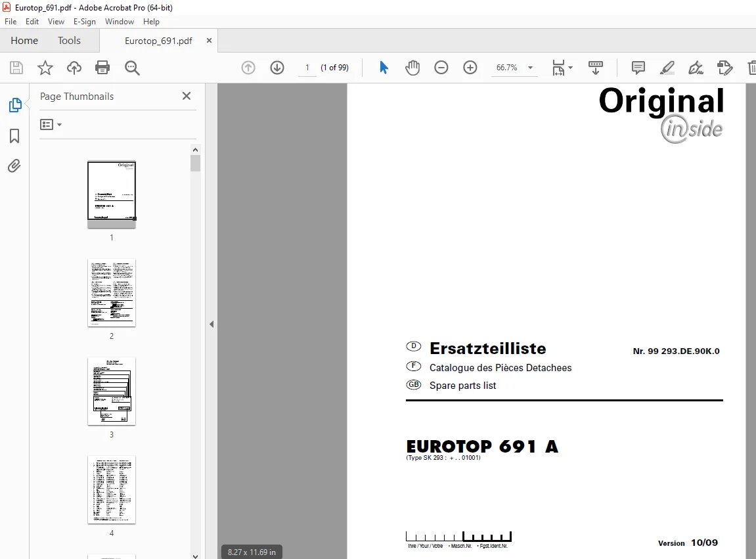Go to next page arrow
Screen dimensions: 756x559
coord(277,68)
